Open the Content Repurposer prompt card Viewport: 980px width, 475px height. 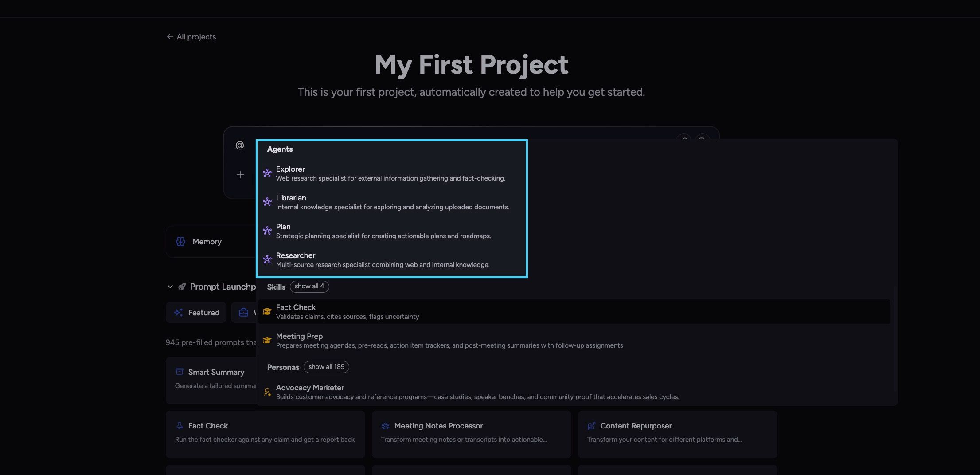point(677,434)
